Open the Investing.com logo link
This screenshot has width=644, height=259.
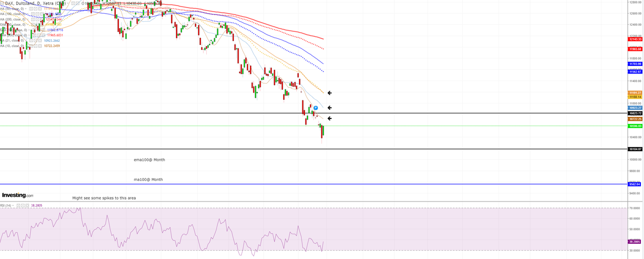[18, 195]
